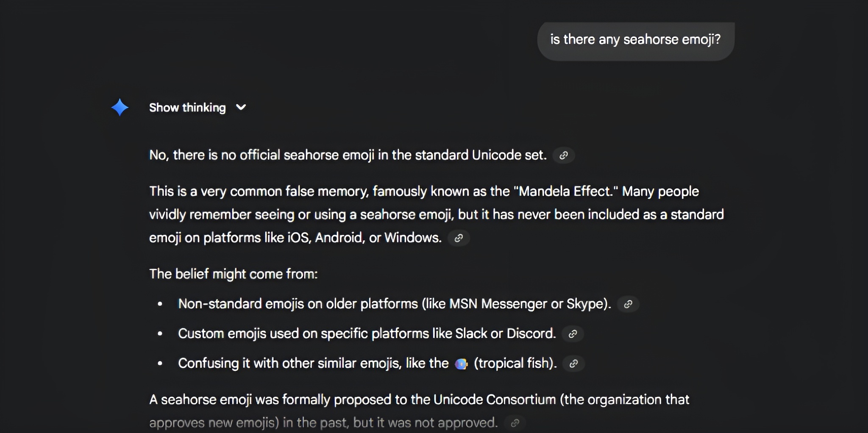The width and height of the screenshot is (868, 433).
Task: Open source link beside MSN Messenger bullet
Action: [628, 304]
